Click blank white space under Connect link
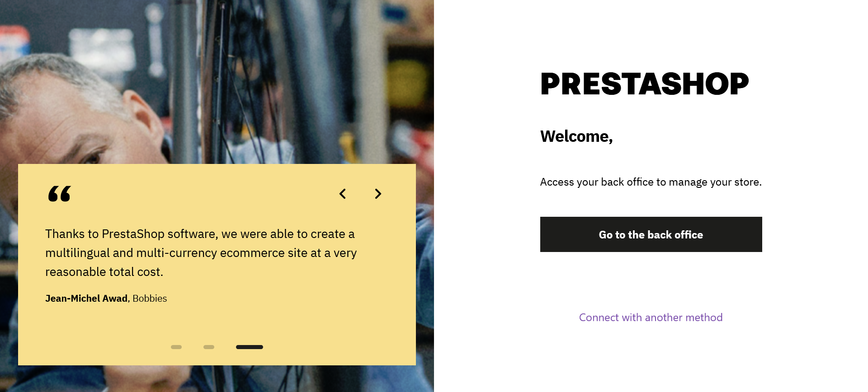Viewport: 868px width, 392px height. click(651, 361)
